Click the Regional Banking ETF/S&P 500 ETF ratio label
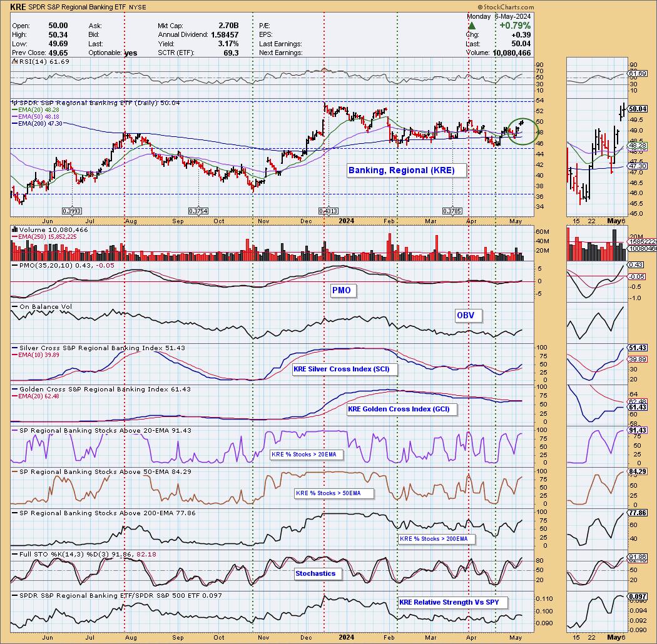 pos(117,595)
